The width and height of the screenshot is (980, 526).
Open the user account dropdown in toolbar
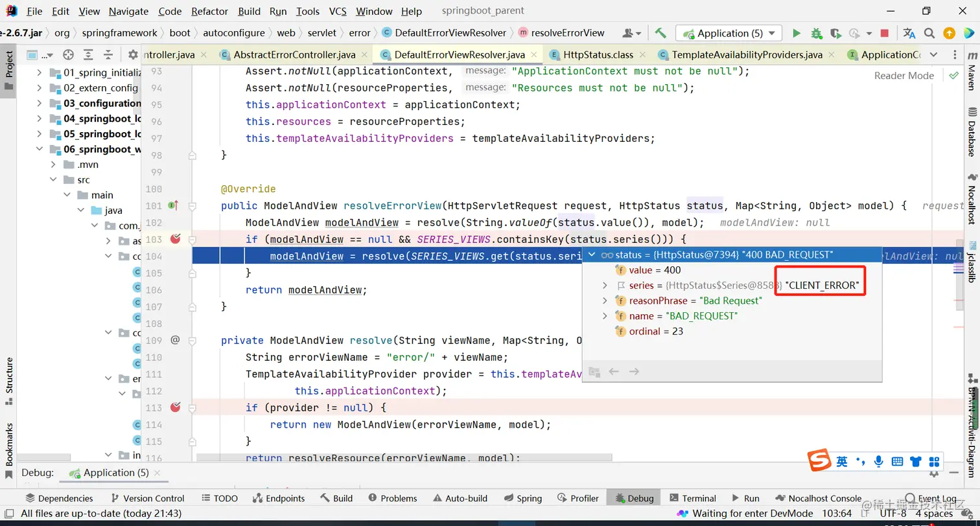click(x=632, y=33)
